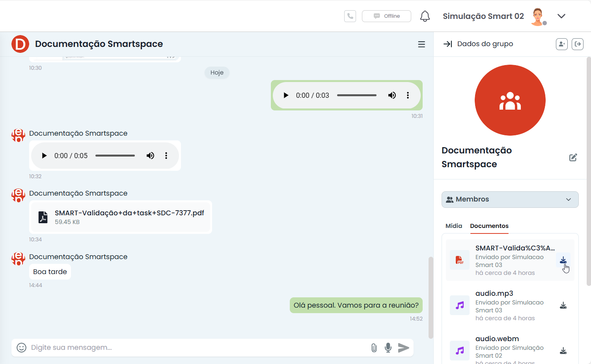591x364 pixels.
Task: Edit the group name with pencil icon
Action: pyautogui.click(x=573, y=157)
